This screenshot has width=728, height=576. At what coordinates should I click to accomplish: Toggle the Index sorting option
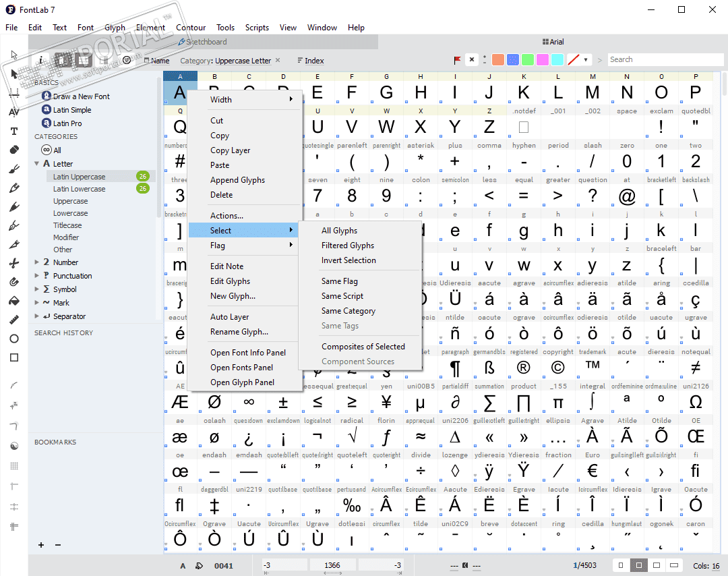coord(311,61)
